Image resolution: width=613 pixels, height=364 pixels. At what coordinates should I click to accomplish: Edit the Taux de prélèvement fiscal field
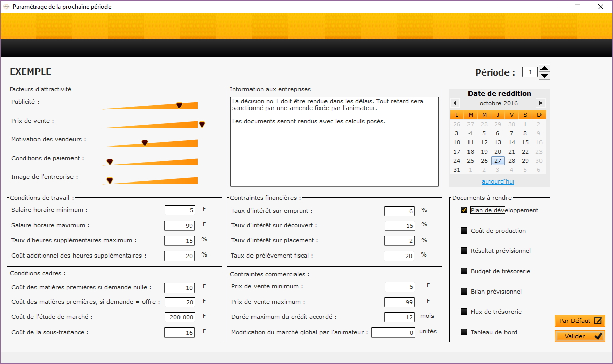(x=400, y=256)
